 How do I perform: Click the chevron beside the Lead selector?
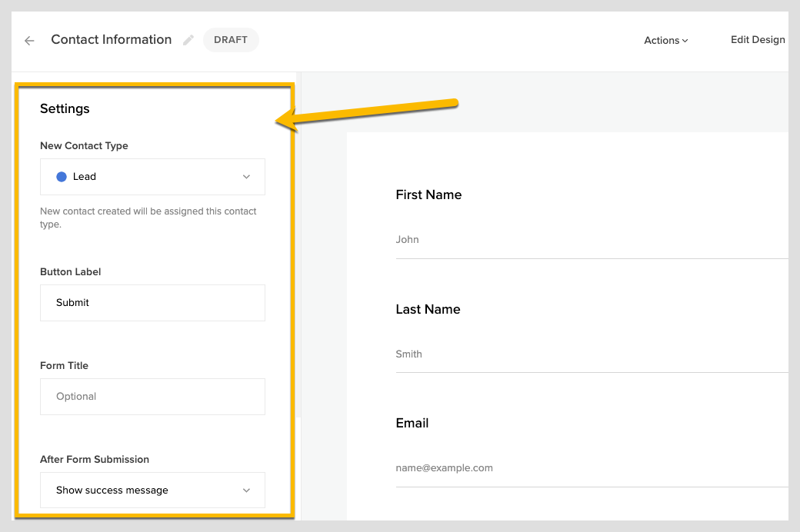tap(246, 177)
